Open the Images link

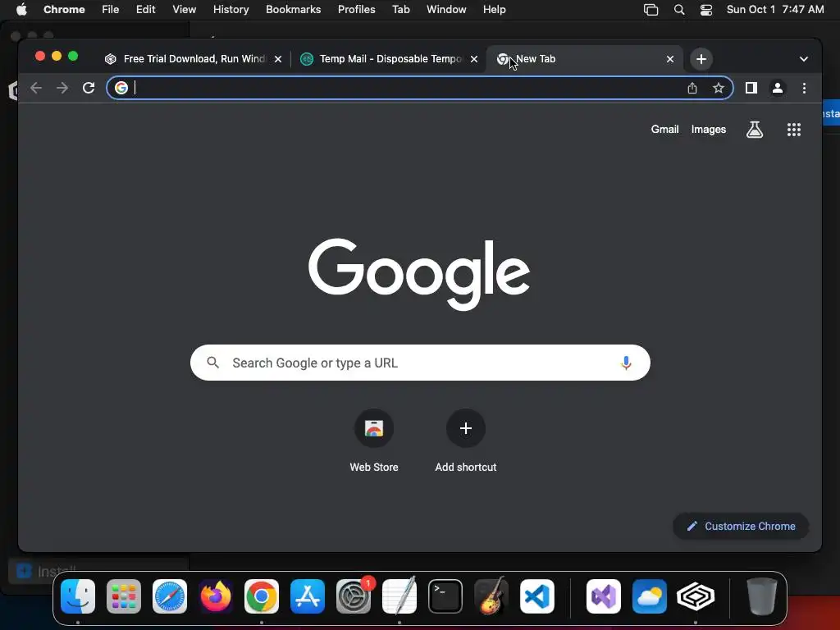click(708, 129)
